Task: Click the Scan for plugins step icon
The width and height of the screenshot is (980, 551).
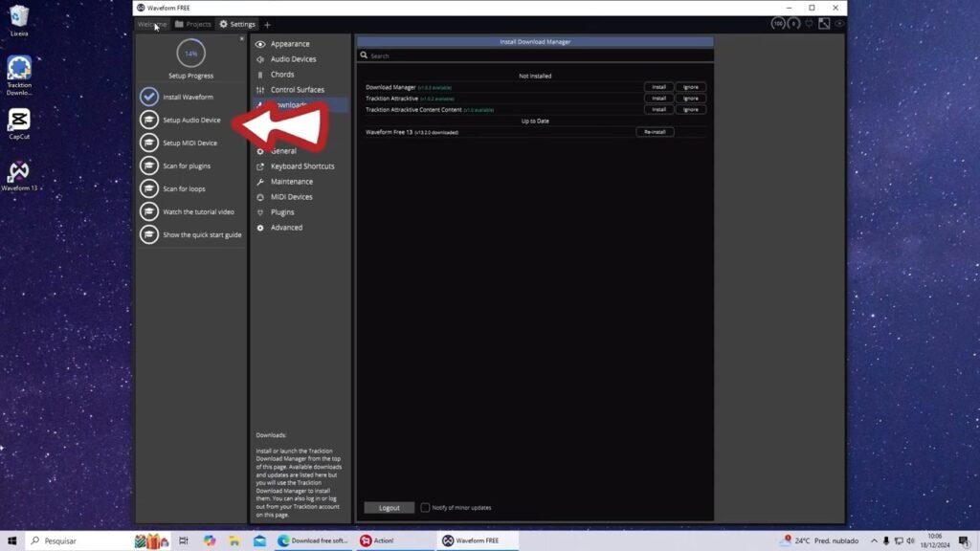Action: coord(148,165)
